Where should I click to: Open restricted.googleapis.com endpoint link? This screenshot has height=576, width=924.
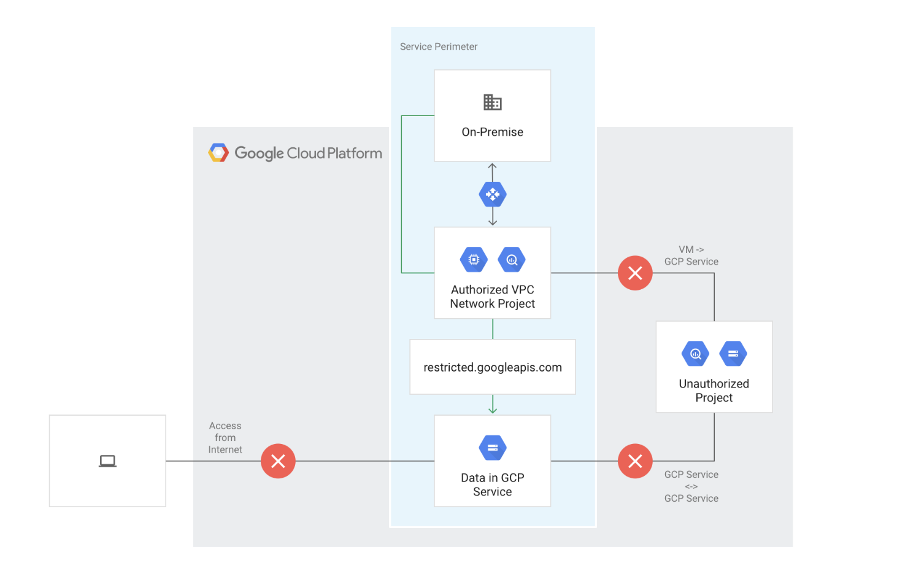(x=492, y=367)
